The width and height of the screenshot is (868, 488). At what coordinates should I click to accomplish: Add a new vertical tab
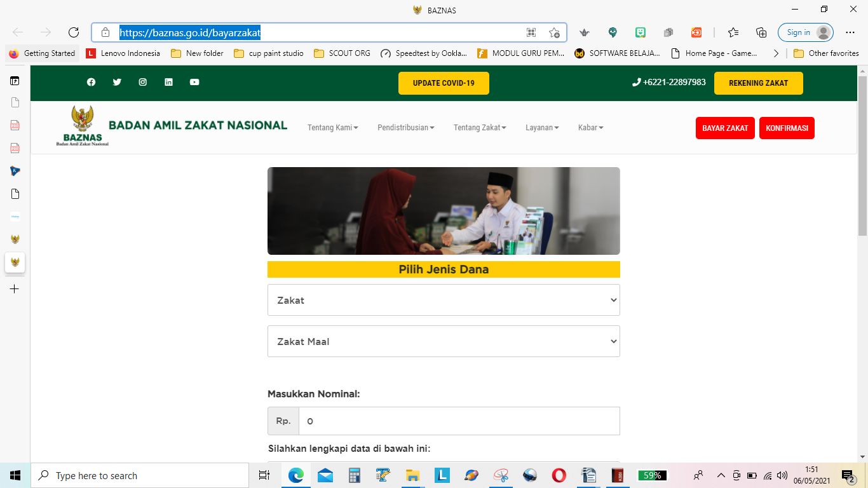pos(15,289)
